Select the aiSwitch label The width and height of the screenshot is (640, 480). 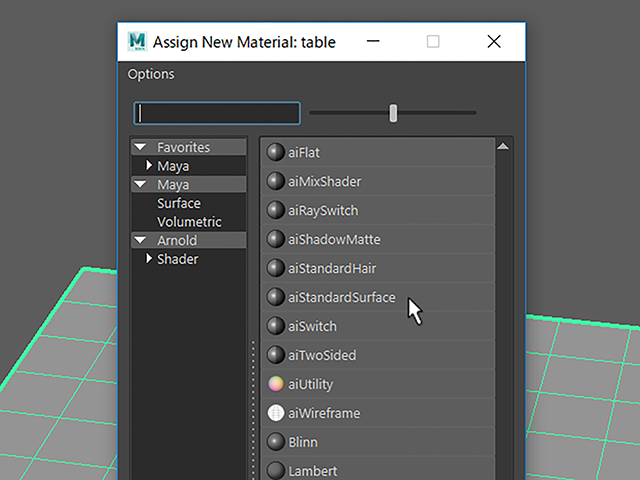pos(313,327)
